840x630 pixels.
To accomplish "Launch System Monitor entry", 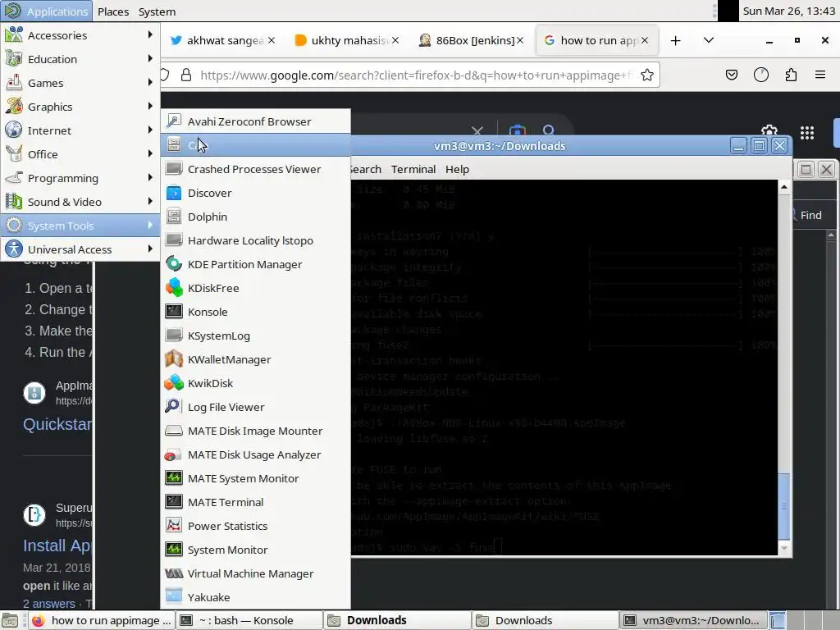I will click(256, 550).
